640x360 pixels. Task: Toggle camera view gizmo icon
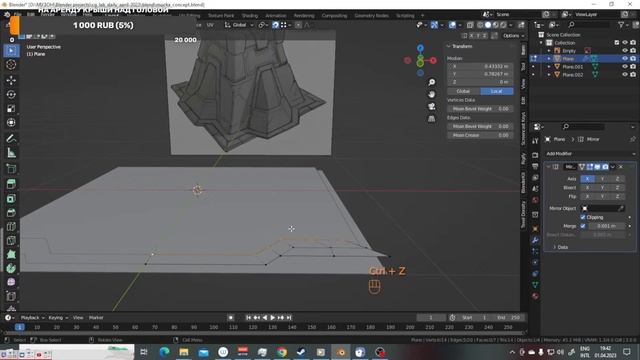tap(431, 107)
